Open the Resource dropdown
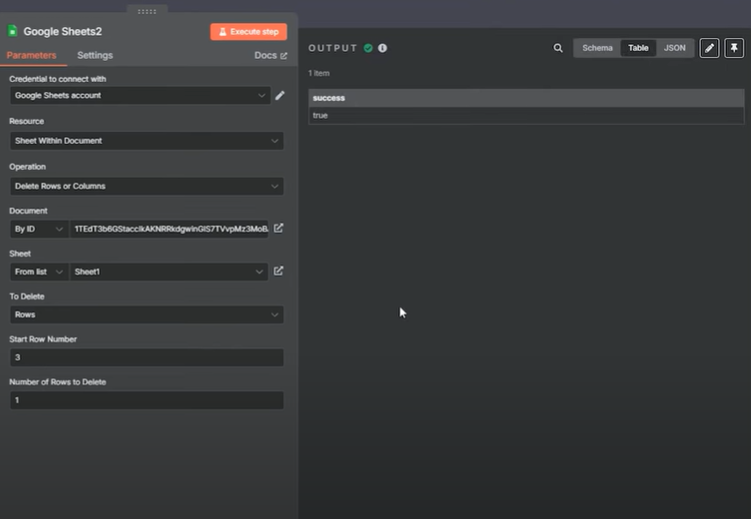The width and height of the screenshot is (751, 519). tap(147, 141)
